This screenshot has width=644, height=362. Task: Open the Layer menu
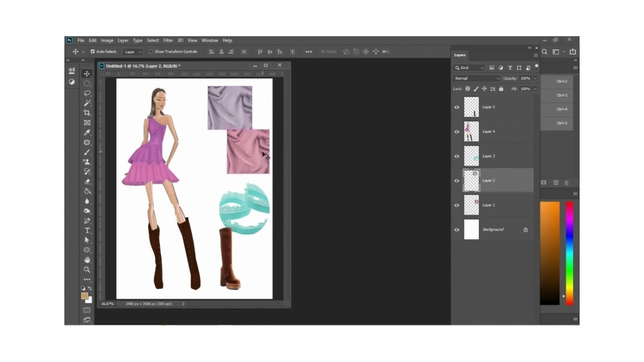[x=123, y=40]
